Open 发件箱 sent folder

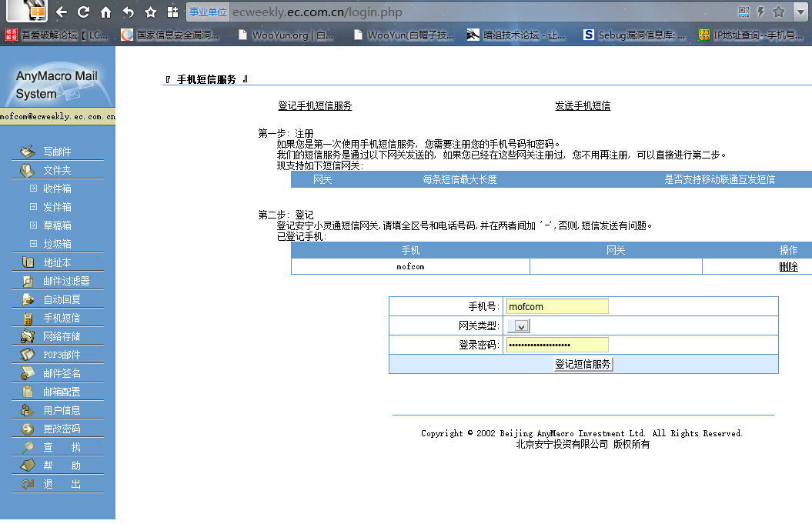click(x=57, y=207)
